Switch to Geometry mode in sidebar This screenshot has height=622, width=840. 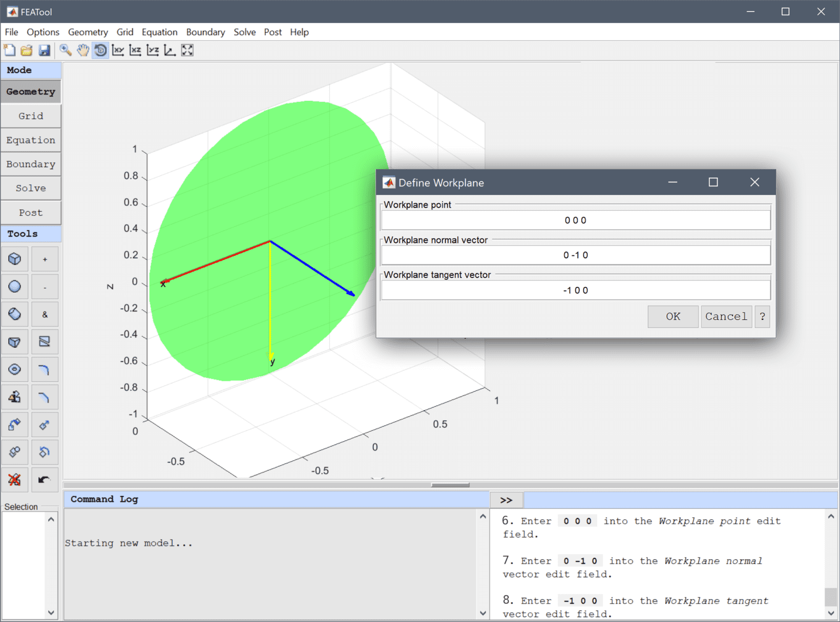pos(31,91)
